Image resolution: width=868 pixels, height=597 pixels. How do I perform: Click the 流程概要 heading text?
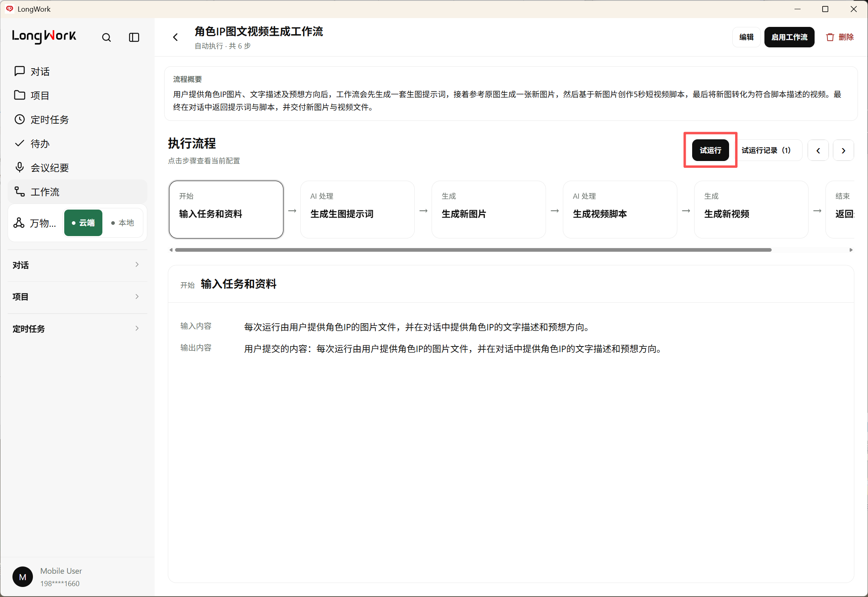pos(187,79)
